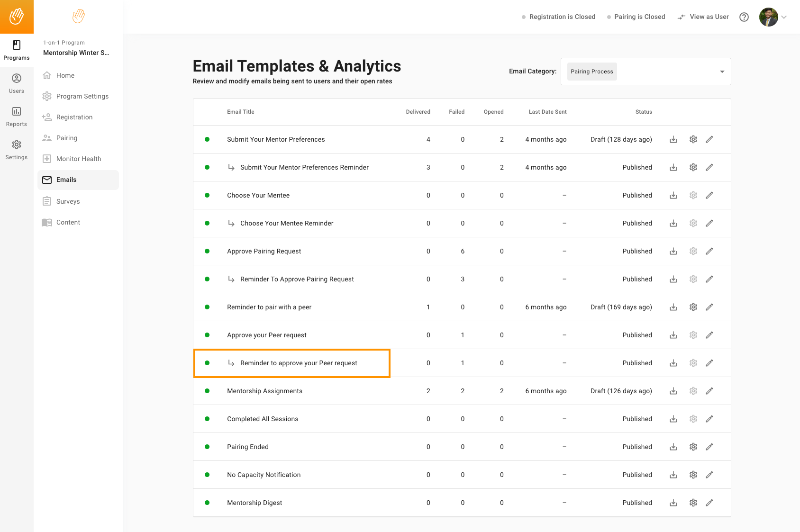The image size is (800, 532).
Task: Go to Users in the left rail
Action: coord(17,83)
